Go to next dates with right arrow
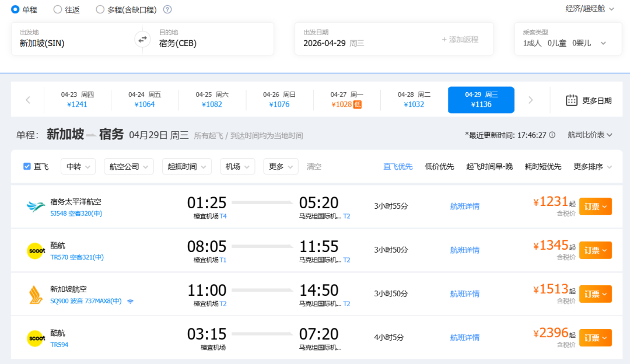Image resolution: width=630 pixels, height=364 pixels. pos(530,100)
